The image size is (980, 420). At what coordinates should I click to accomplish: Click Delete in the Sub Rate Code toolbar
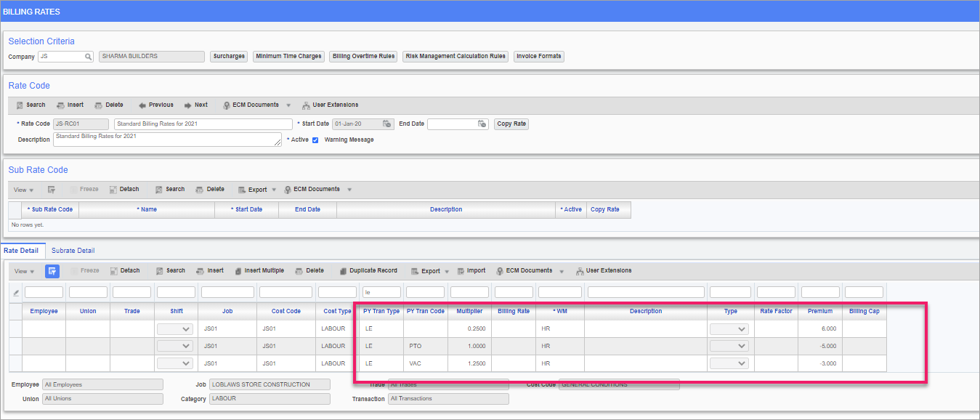coord(210,189)
